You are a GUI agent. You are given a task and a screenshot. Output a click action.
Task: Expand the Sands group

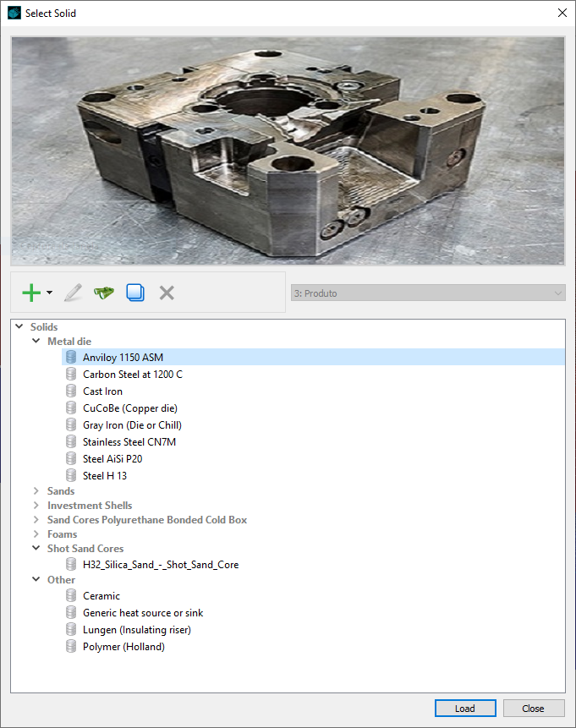36,490
